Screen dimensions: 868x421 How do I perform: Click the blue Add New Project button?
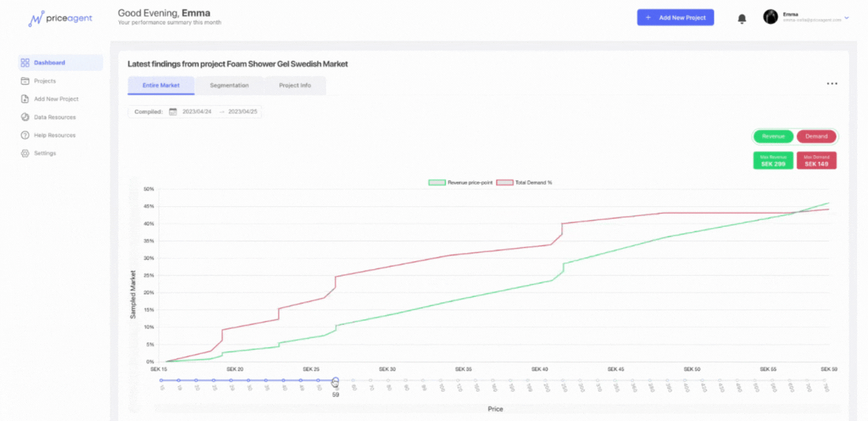pyautogui.click(x=675, y=18)
